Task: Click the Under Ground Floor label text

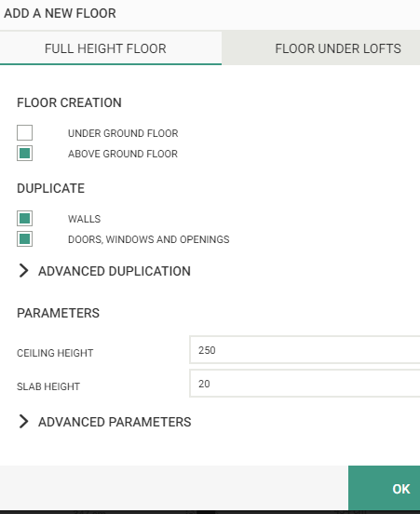Action: click(x=123, y=133)
